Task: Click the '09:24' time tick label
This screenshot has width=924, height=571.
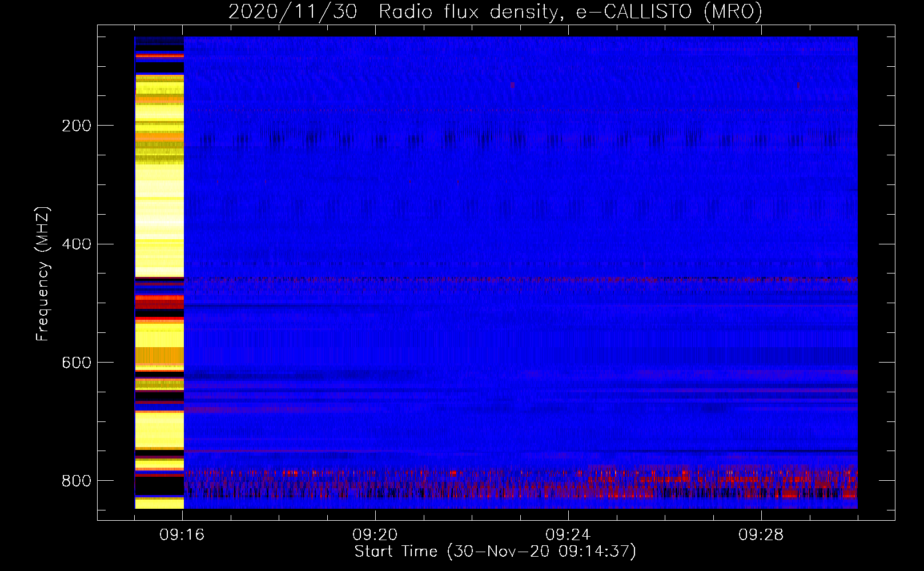Action: [568, 535]
